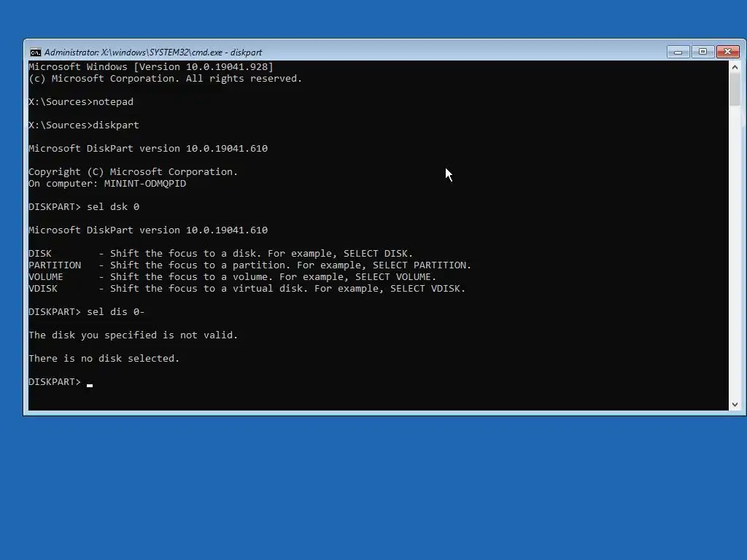
Task: Click the 'X:\Sources>notepad' command line
Action: tap(81, 102)
